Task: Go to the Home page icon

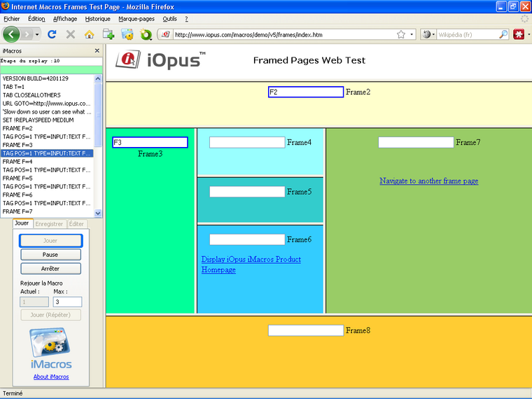Action: (89, 34)
